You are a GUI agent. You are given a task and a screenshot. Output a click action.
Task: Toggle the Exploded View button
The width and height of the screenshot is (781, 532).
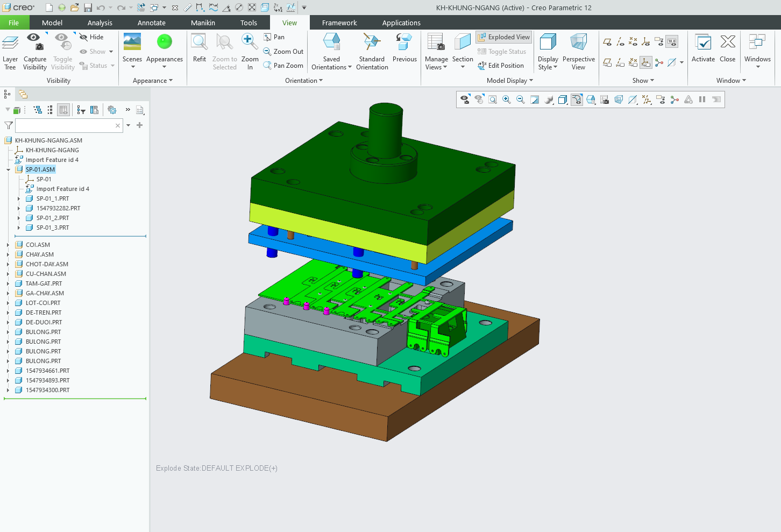coord(504,37)
